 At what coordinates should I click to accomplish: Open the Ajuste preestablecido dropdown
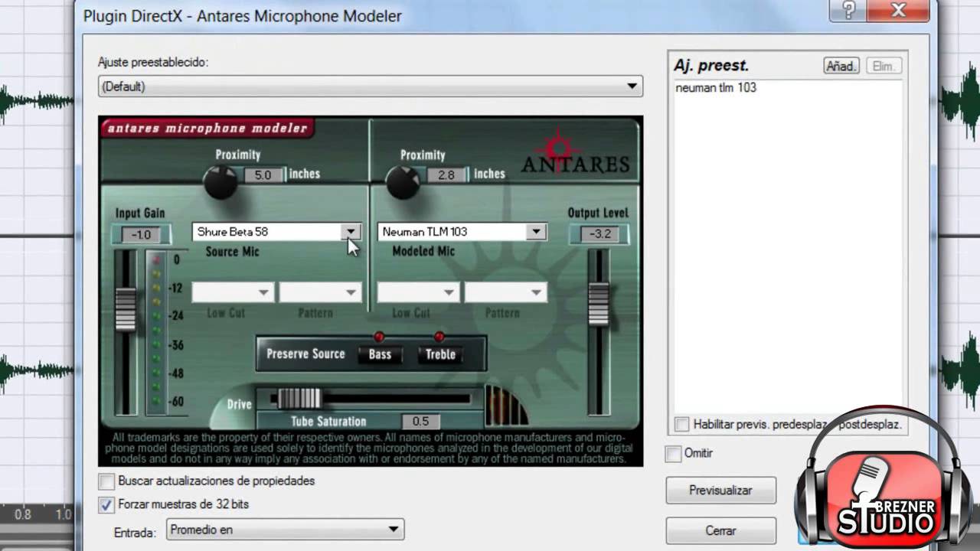click(371, 86)
